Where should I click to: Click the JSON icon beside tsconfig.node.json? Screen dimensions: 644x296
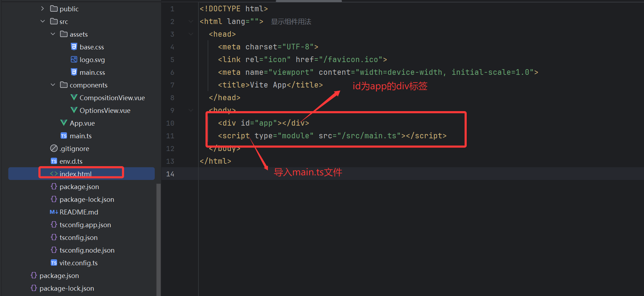point(54,250)
